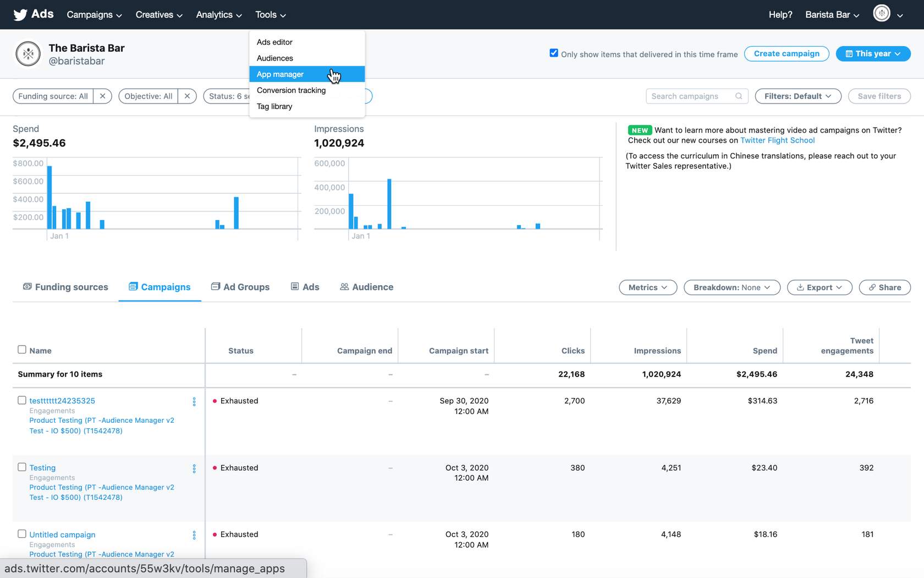
Task: Sort by the Spend column header
Action: 765,351
